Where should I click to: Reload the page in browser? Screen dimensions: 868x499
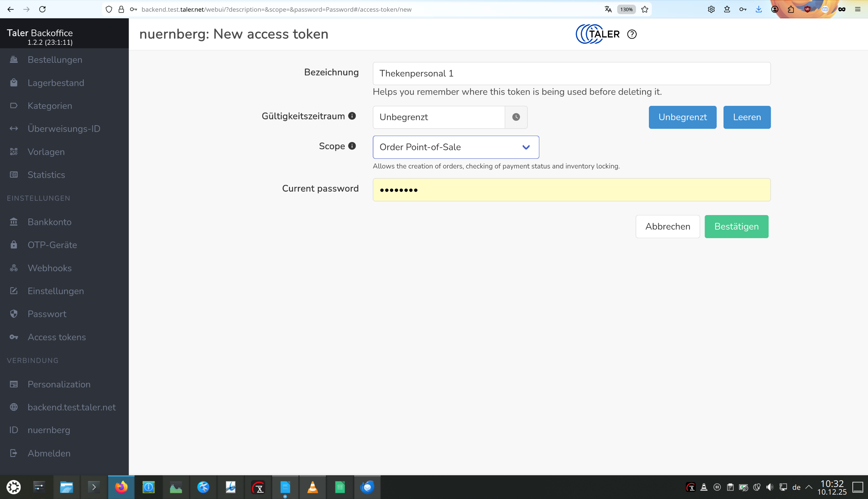click(42, 9)
